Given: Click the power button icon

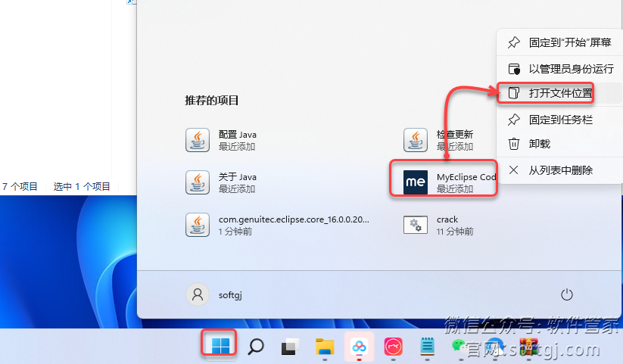Looking at the screenshot, I should tap(566, 294).
